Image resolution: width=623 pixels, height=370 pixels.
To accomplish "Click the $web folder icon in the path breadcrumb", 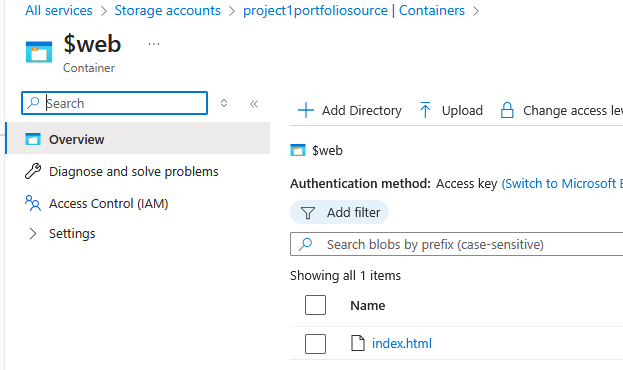I will tap(298, 150).
